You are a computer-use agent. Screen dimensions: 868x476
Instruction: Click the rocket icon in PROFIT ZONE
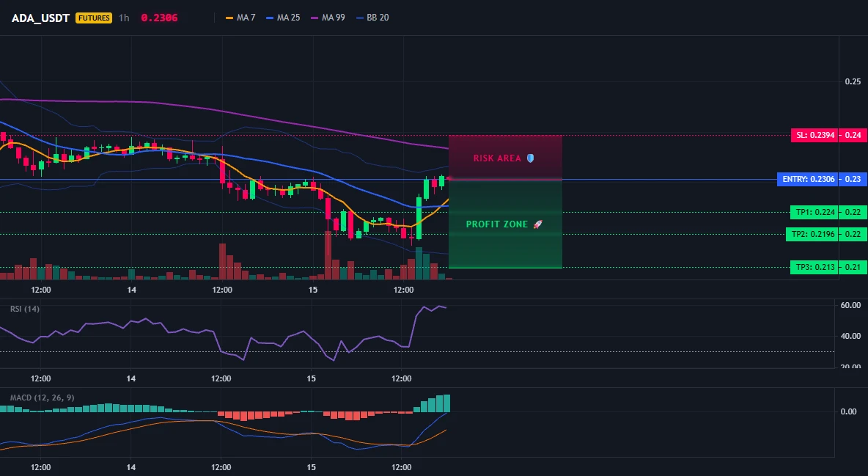click(x=537, y=224)
